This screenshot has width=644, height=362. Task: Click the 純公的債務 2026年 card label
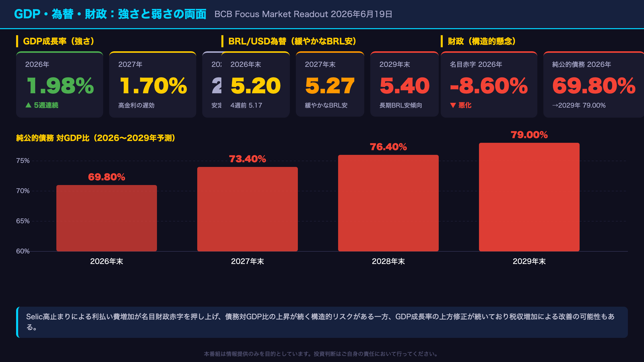tap(582, 65)
